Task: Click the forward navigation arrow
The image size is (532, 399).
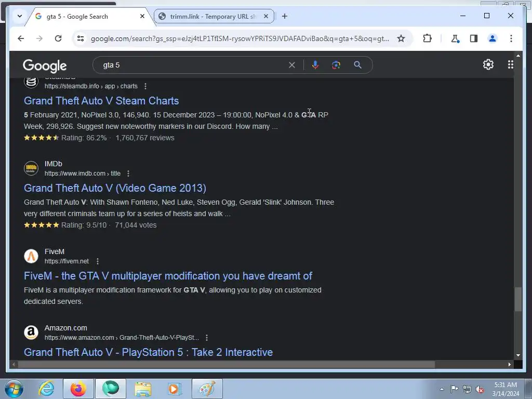Action: coord(39,38)
